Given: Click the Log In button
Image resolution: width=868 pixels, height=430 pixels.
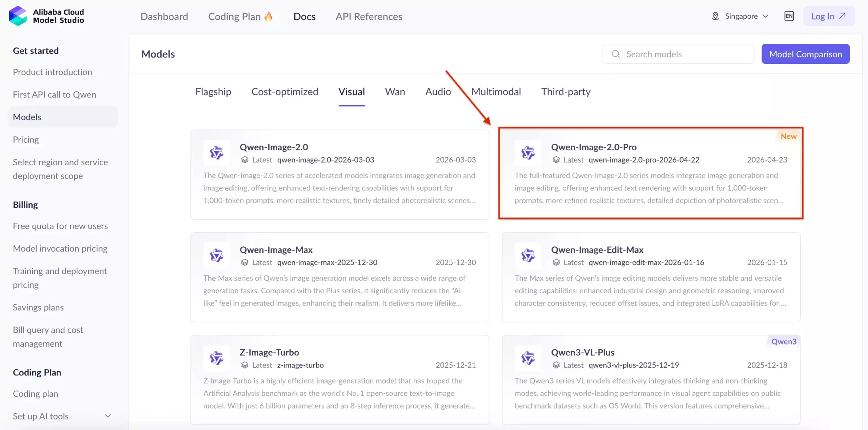Looking at the screenshot, I should click(x=829, y=16).
